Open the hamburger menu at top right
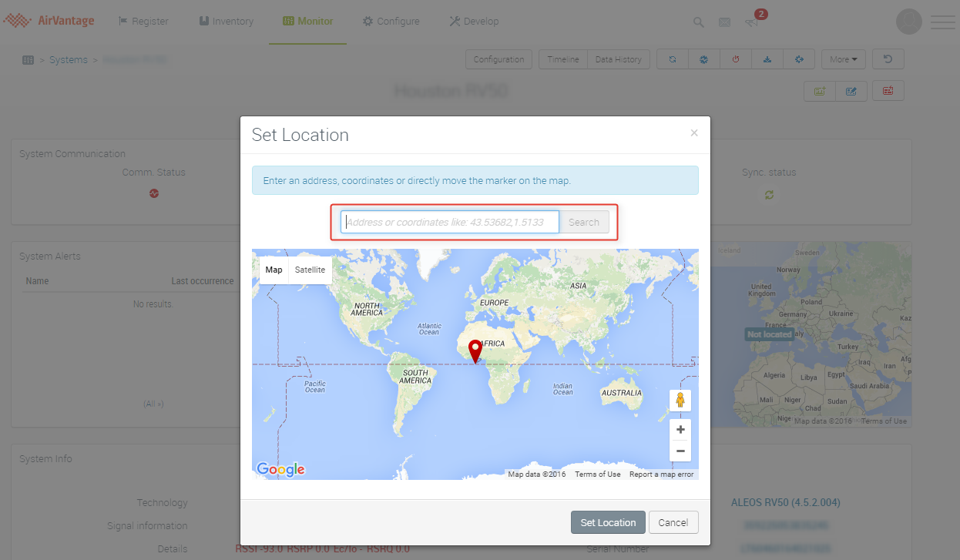960x560 pixels. [942, 22]
